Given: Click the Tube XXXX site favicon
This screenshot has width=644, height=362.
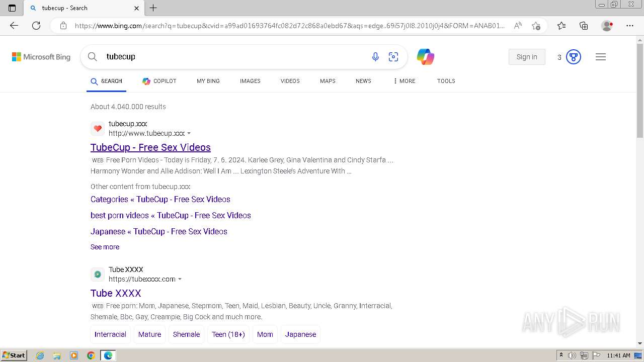Looking at the screenshot, I should pos(98,275).
